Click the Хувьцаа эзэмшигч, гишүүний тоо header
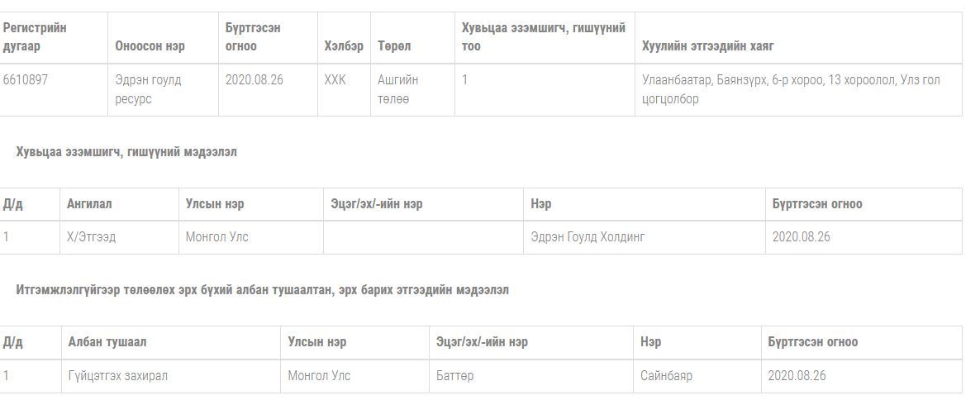Viewport: 980px width, 400px height. pyautogui.click(x=543, y=37)
